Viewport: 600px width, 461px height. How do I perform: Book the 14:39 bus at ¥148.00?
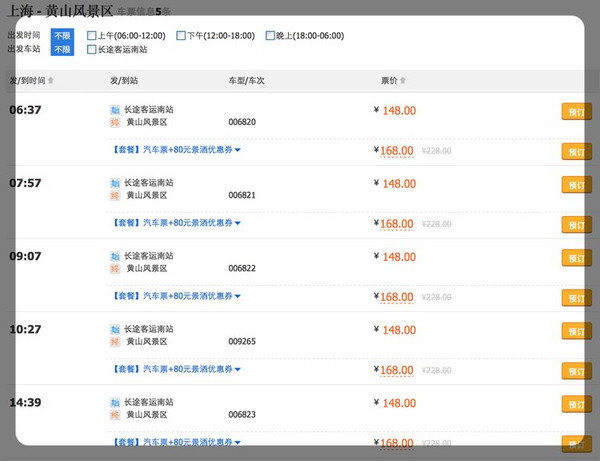pyautogui.click(x=576, y=404)
